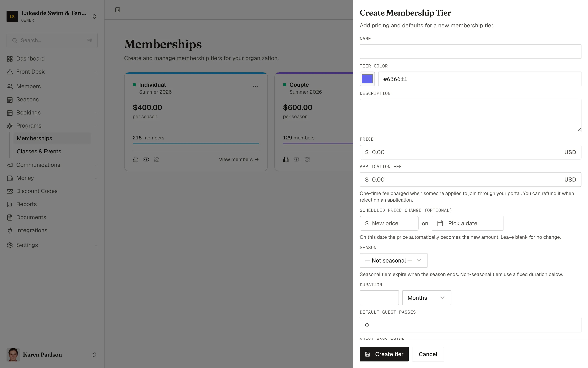Click the Individual tier title

(152, 85)
